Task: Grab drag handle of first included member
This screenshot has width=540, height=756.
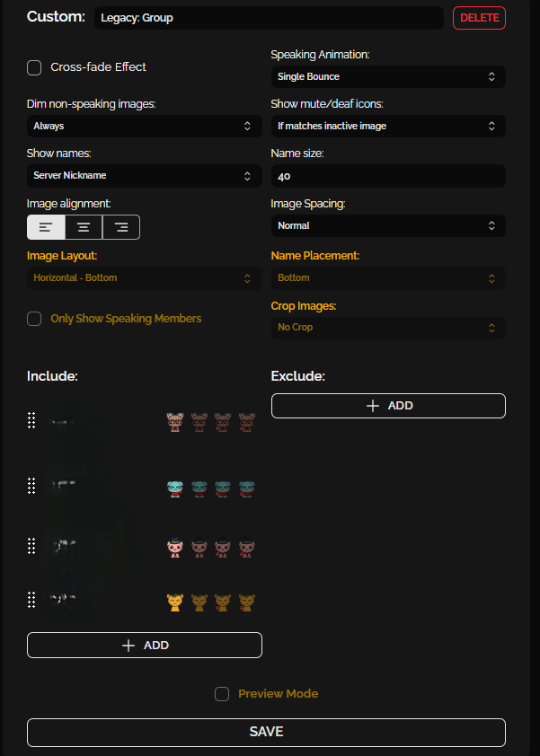Action: [x=31, y=420]
